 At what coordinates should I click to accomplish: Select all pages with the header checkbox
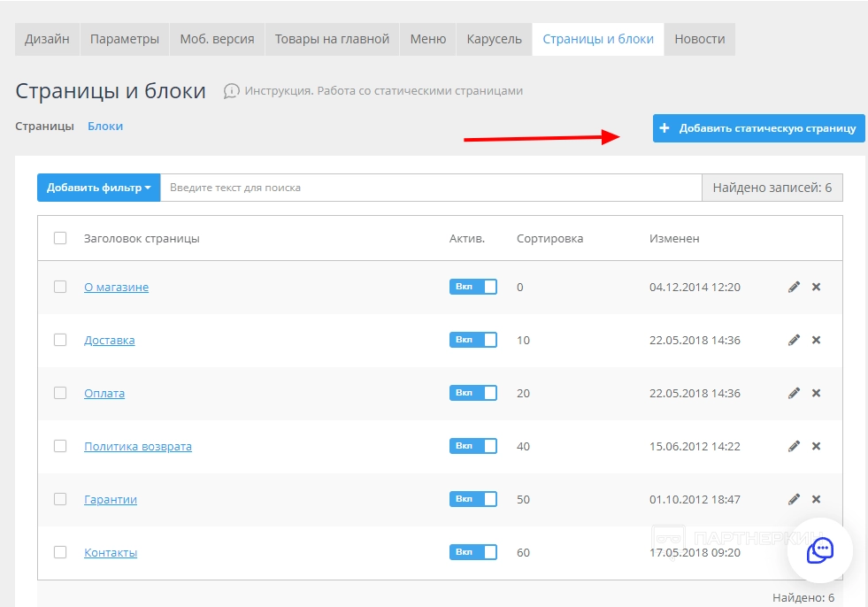[60, 238]
